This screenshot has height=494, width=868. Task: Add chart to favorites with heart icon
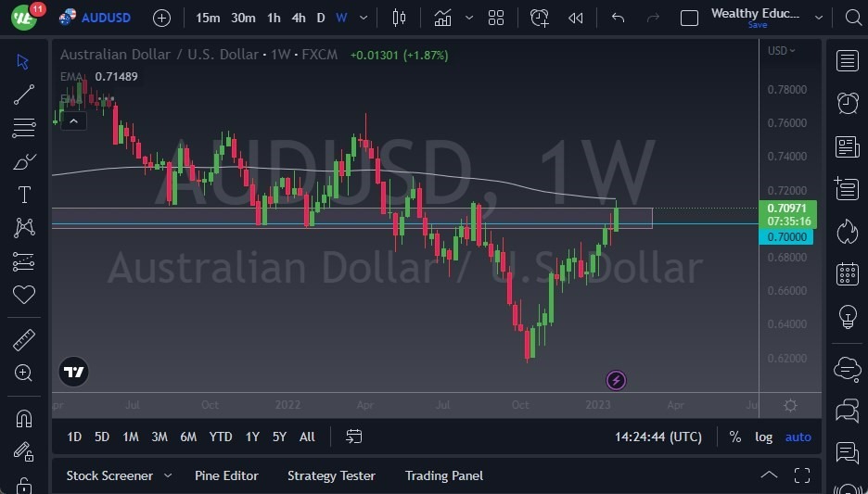pyautogui.click(x=24, y=295)
